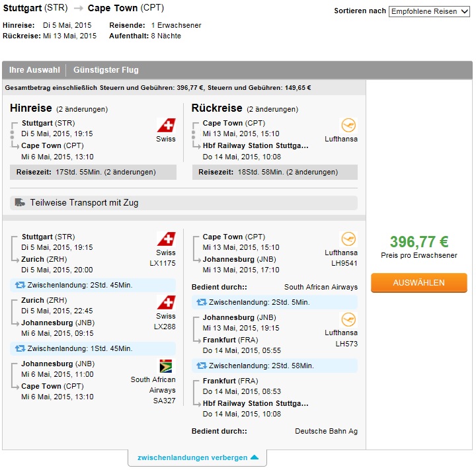Click the orange AUSWÄHLEN button

click(x=419, y=283)
